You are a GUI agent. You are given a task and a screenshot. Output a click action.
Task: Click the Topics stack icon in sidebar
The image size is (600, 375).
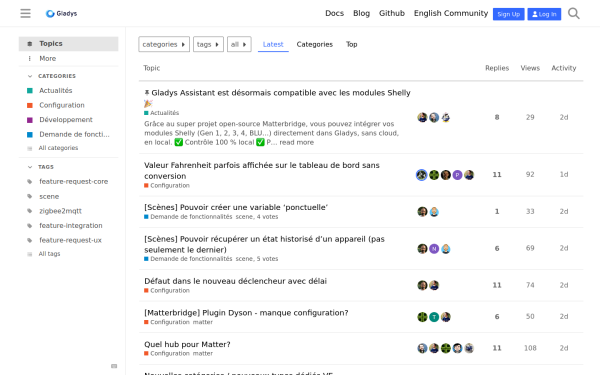click(x=30, y=44)
